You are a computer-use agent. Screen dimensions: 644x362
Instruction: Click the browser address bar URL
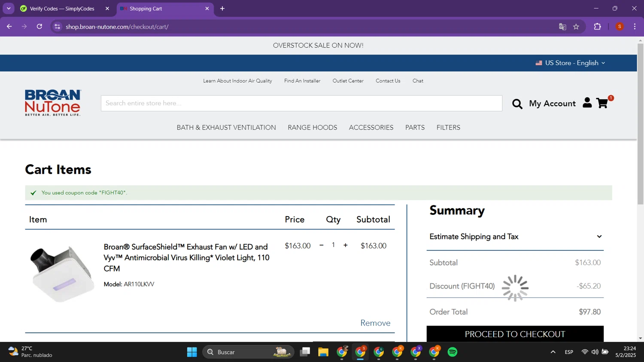(117, 27)
